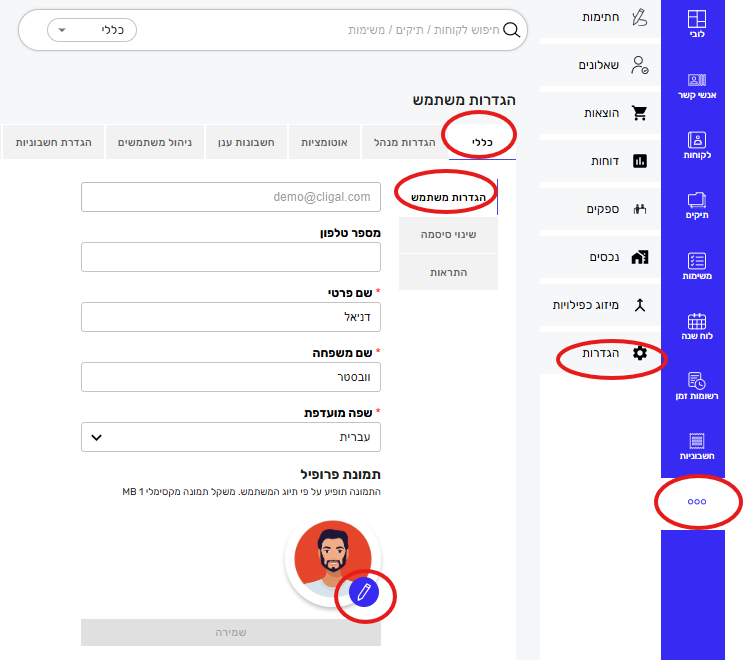Open Calendar (לוח שנה) sidebar icon
The height and width of the screenshot is (660, 744).
pos(696,326)
